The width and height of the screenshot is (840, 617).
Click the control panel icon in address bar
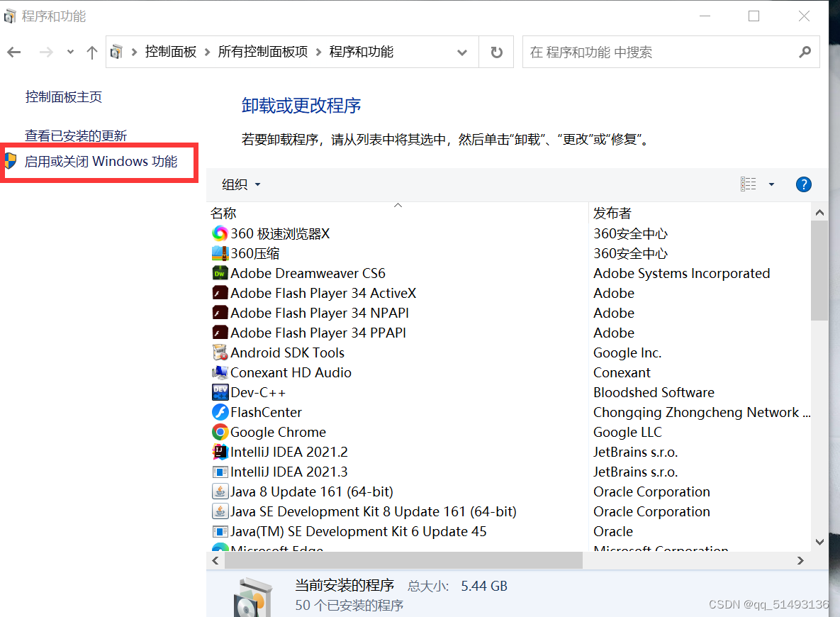coord(116,52)
